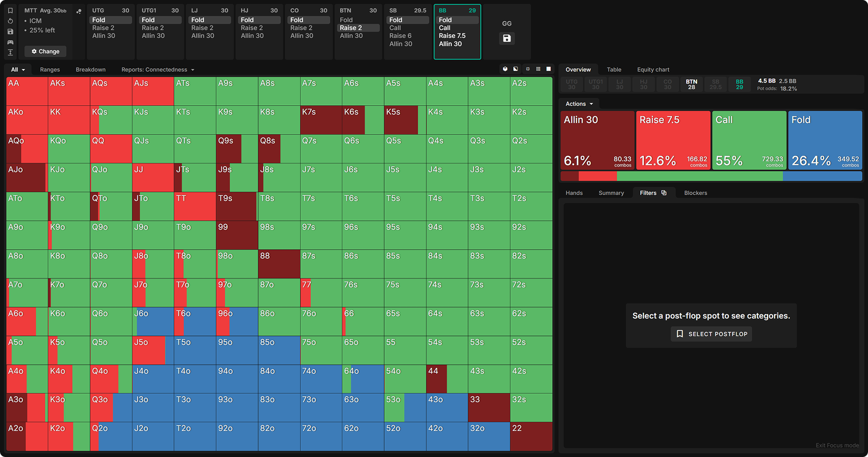
Task: Select the AKs cell in the hand matrix
Action: click(69, 91)
